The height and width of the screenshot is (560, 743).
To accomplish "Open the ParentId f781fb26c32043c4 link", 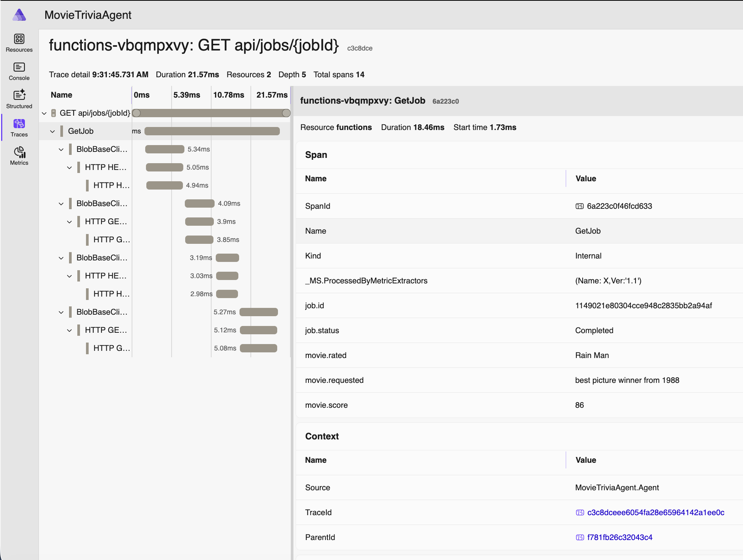I will pyautogui.click(x=620, y=537).
